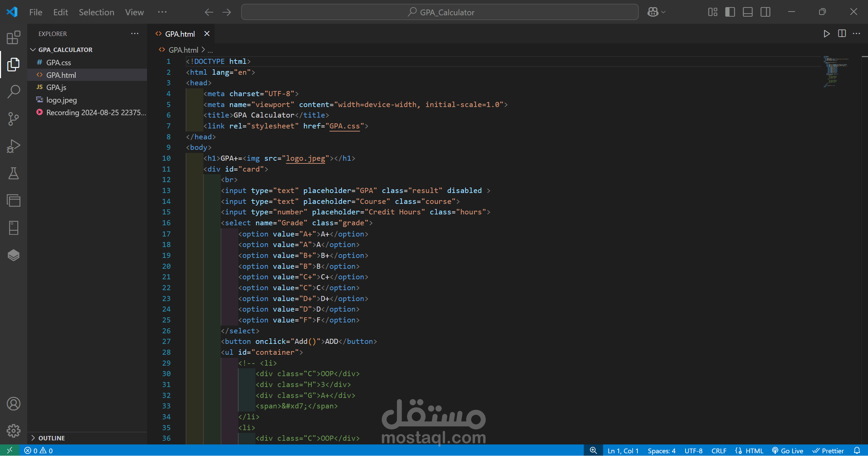
Task: Open the Selection menu
Action: click(x=96, y=12)
